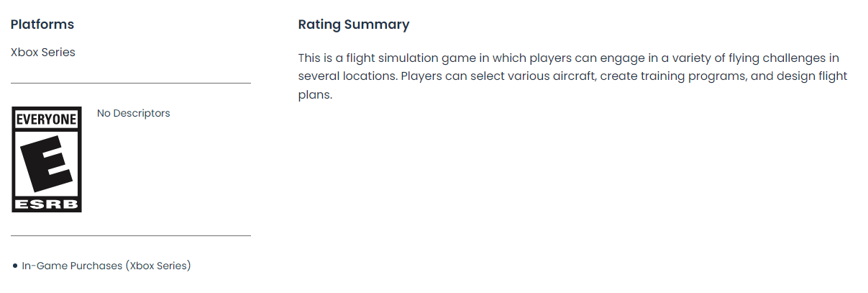Click the ESRB logo text in badge
The image size is (868, 293).
click(x=47, y=204)
